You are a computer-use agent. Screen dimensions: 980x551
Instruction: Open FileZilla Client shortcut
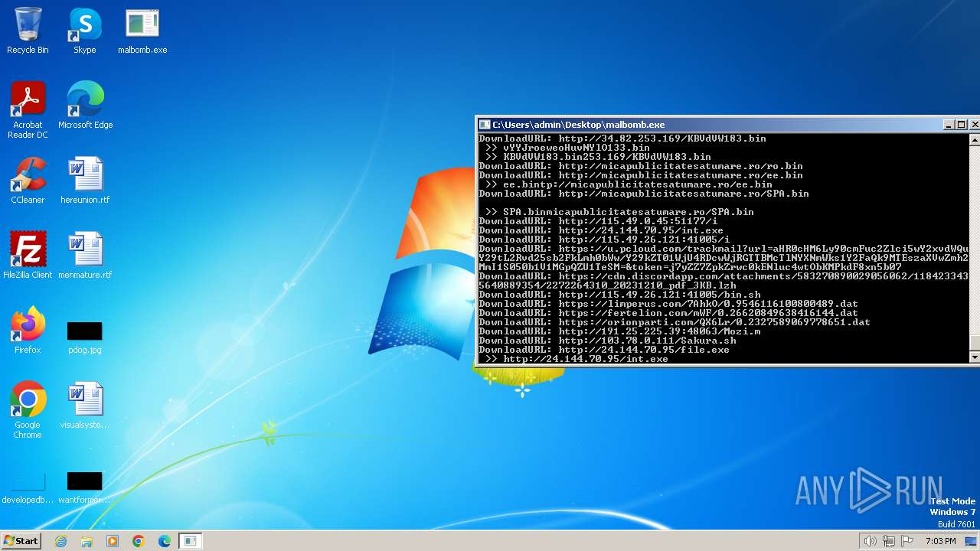pos(28,256)
